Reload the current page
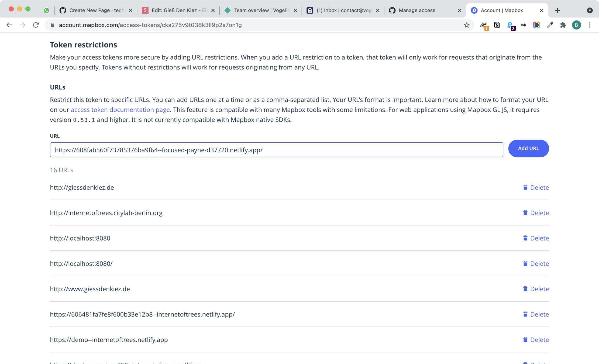The height and width of the screenshot is (364, 599). (36, 25)
